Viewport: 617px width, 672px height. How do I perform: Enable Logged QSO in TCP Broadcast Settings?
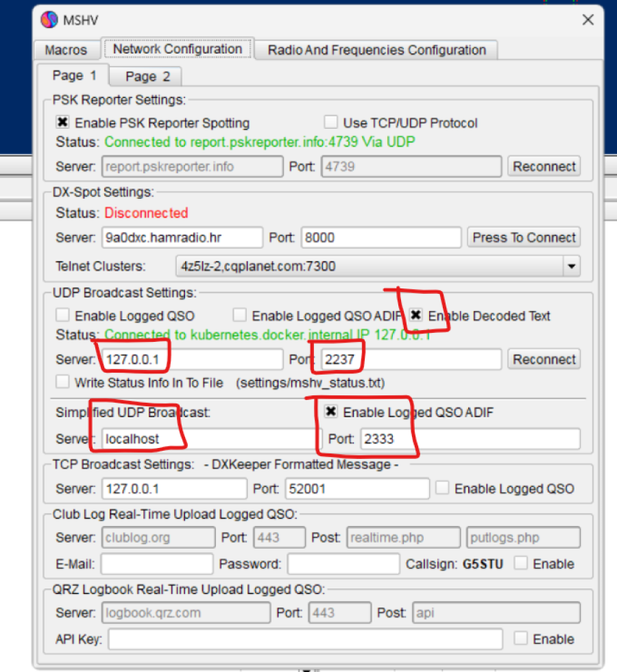point(442,488)
